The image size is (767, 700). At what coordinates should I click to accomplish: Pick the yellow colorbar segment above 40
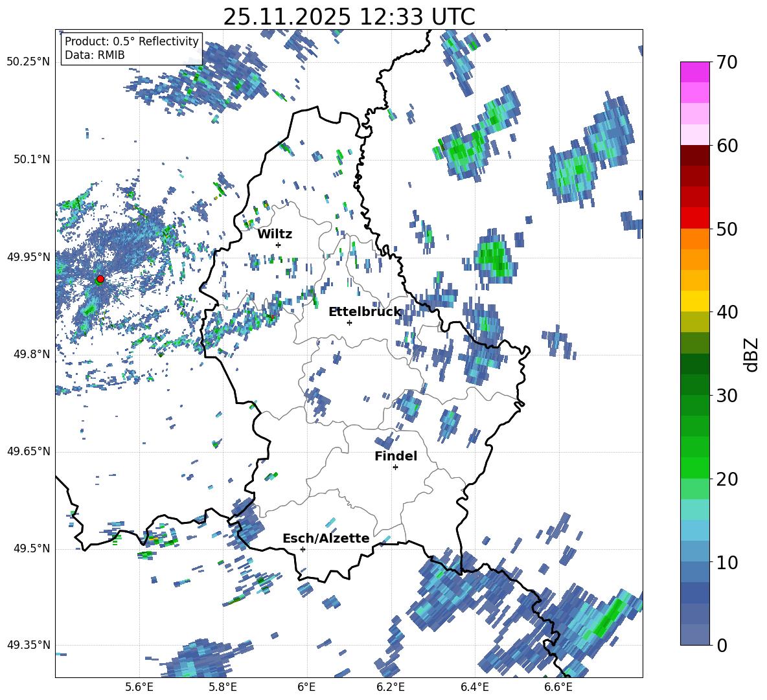[694, 301]
